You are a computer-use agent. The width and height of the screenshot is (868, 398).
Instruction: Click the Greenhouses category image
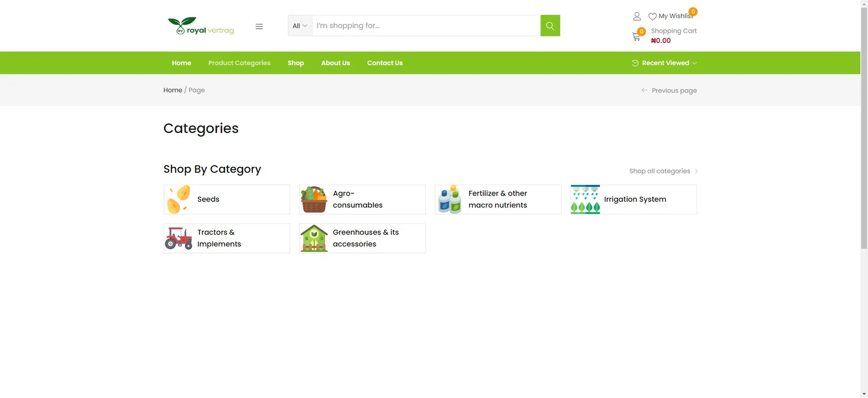314,238
